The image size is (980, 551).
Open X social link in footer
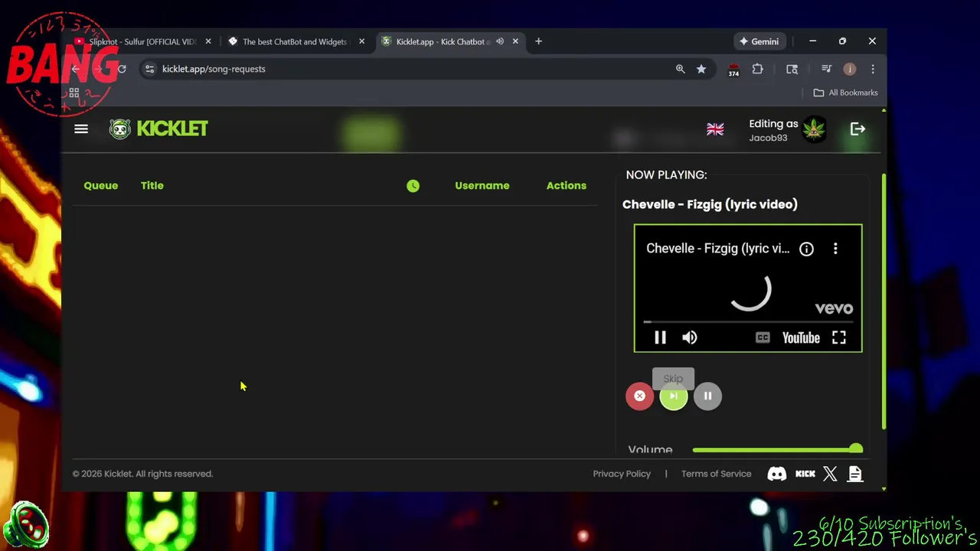tap(830, 474)
